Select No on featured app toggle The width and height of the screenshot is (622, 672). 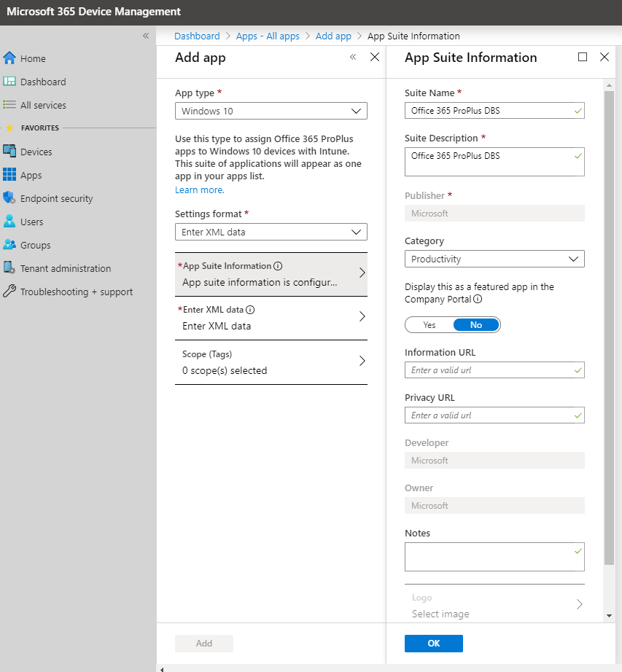click(x=476, y=325)
